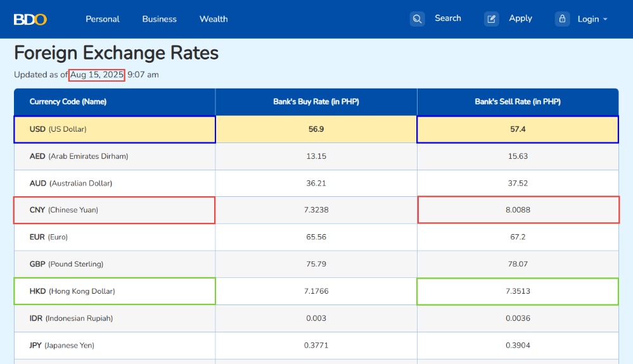Select the USD (US Dollar) row cell
The width and height of the screenshot is (633, 364).
115,129
